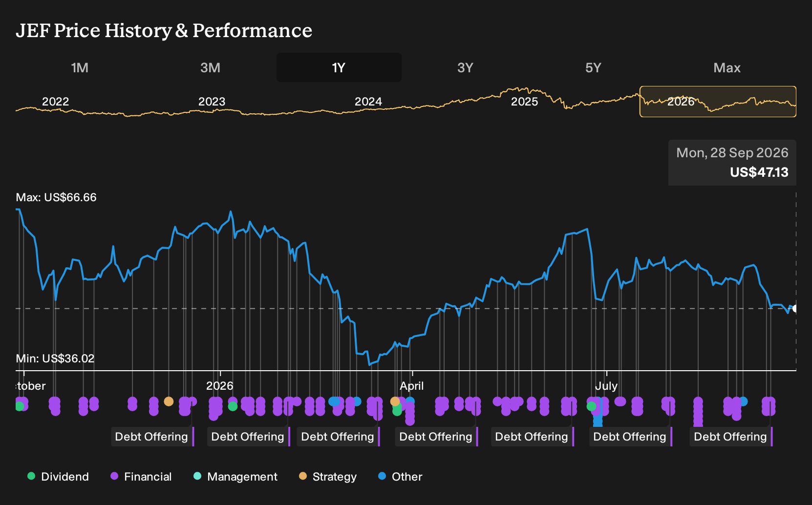The width and height of the screenshot is (812, 505).
Task: Click 2026 inside the highlighted overview window
Action: point(681,102)
